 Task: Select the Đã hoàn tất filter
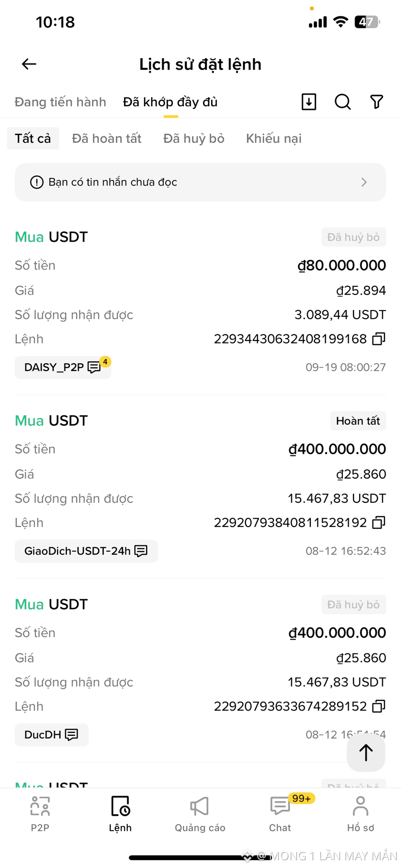tap(107, 139)
